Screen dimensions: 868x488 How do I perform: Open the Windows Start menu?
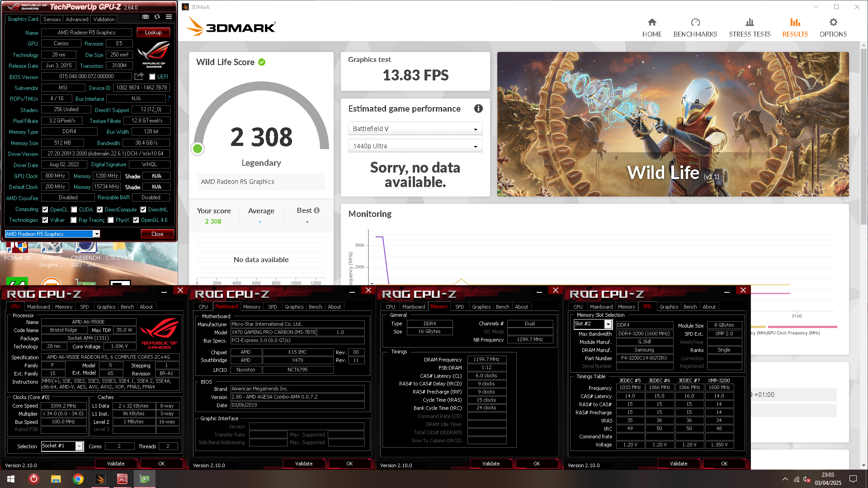click(11, 479)
